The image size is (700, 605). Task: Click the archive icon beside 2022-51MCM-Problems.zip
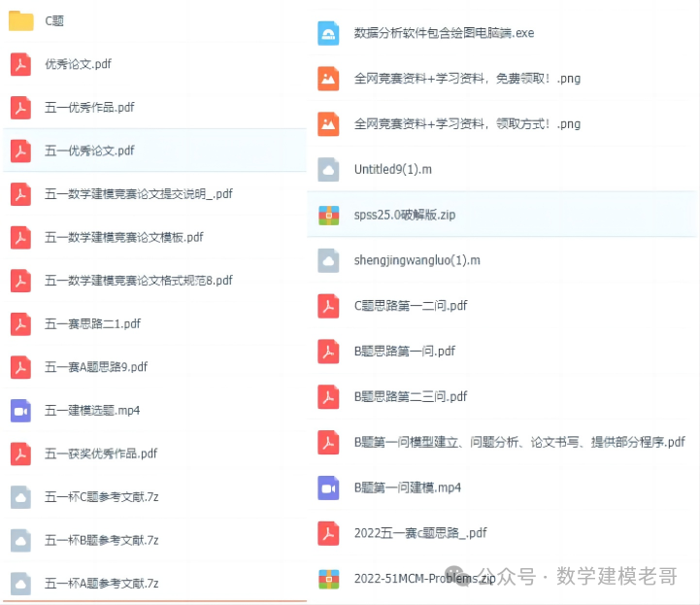(328, 579)
